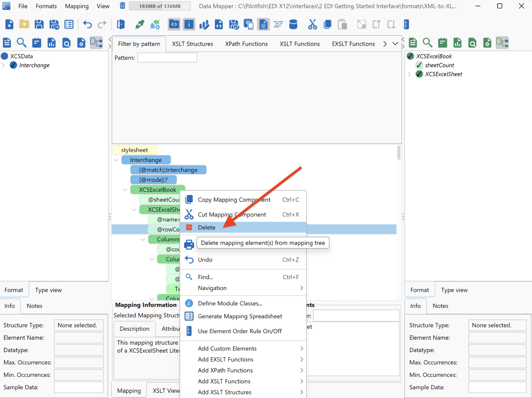
Task: Show more tabs with the right chevron
Action: click(385, 44)
